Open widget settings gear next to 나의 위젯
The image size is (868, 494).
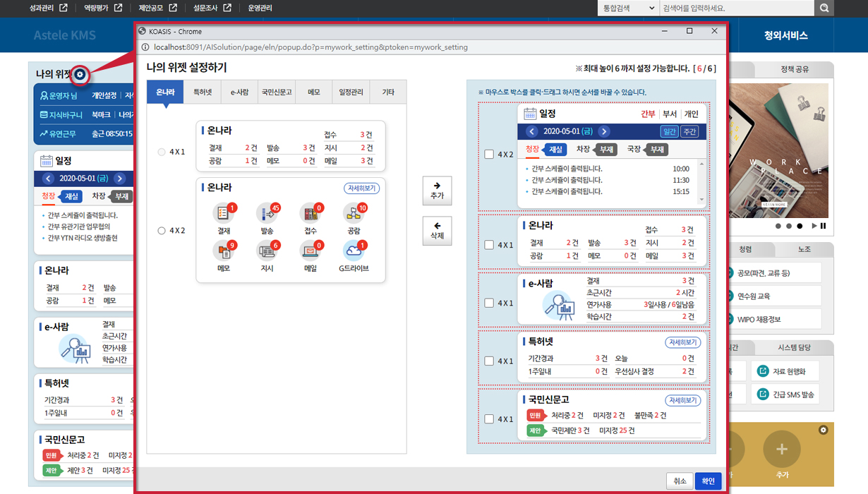coord(80,74)
